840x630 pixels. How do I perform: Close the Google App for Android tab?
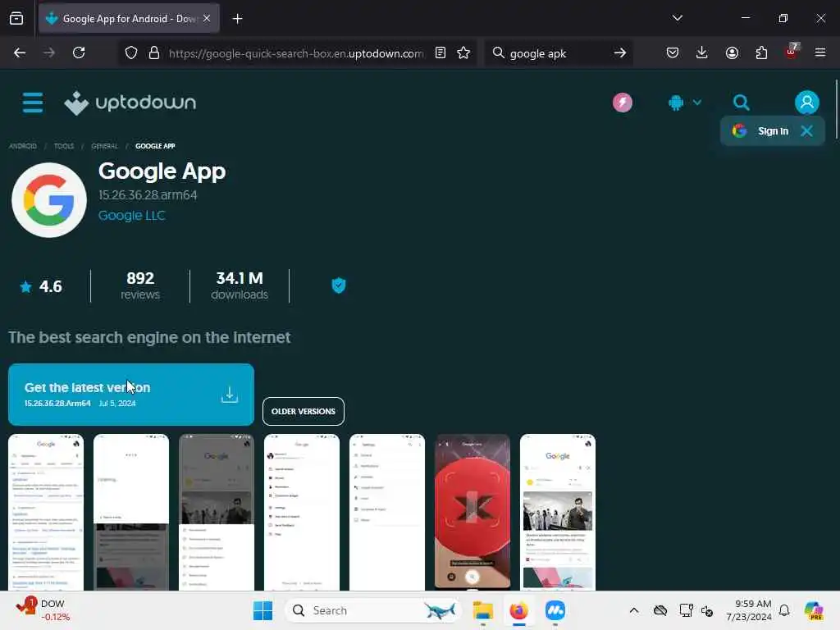207,19
